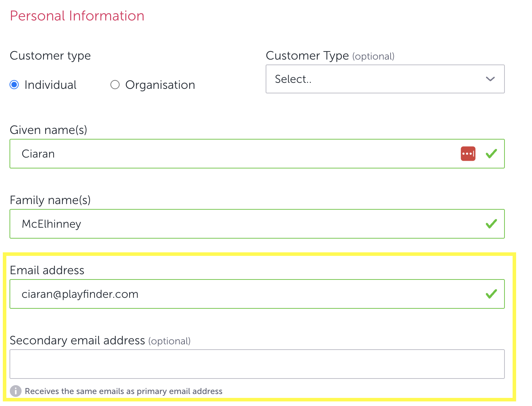Click the 'Secondary email address' label
The image size is (532, 406).
(77, 340)
